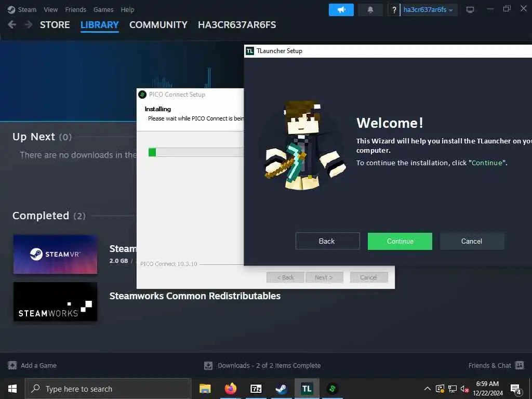The width and height of the screenshot is (532, 399).
Task: Click the PICO Connect taskbar icon
Action: [x=332, y=389]
